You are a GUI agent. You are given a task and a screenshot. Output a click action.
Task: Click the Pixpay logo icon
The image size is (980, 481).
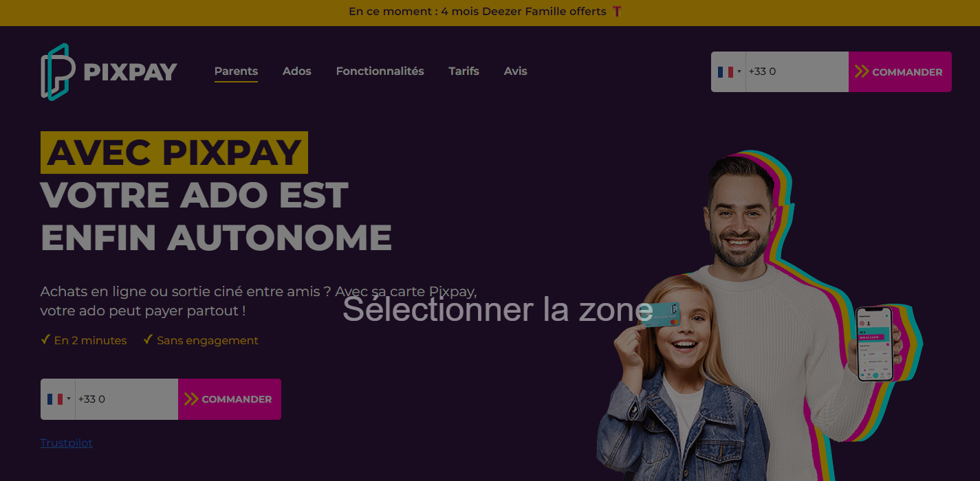click(58, 71)
